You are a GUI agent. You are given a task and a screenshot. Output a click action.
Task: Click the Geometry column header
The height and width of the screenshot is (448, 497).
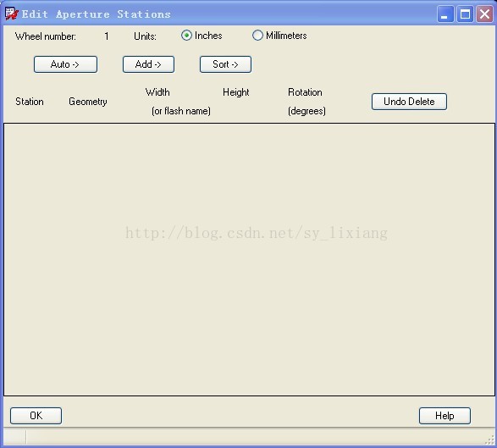click(x=88, y=102)
